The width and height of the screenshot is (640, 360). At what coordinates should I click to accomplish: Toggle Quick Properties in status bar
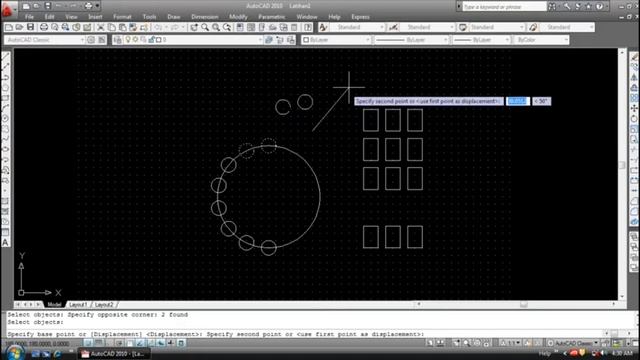[182, 343]
